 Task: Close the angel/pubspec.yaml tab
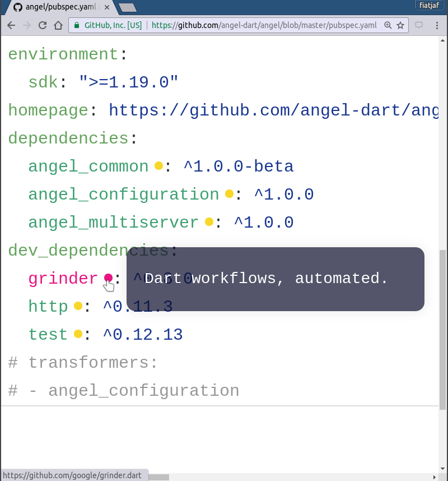click(107, 7)
